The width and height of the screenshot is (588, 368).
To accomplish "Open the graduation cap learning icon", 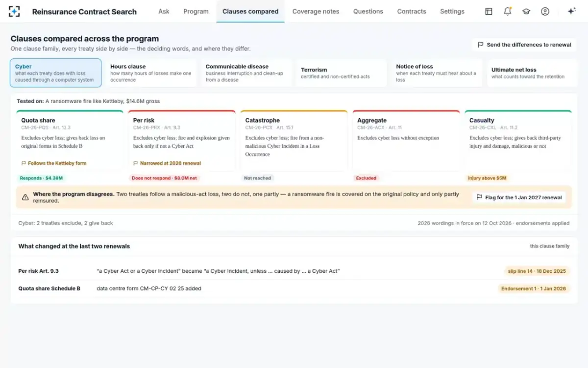I will 526,11.
